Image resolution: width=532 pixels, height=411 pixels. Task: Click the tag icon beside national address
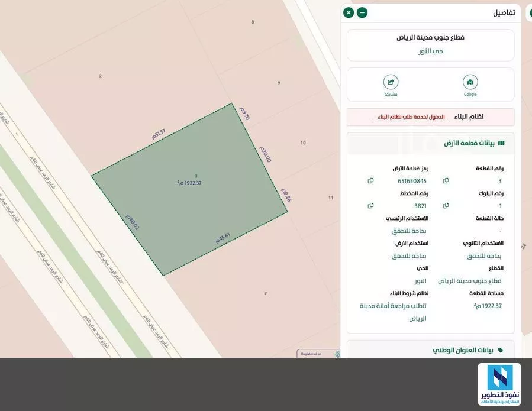[x=501, y=350]
